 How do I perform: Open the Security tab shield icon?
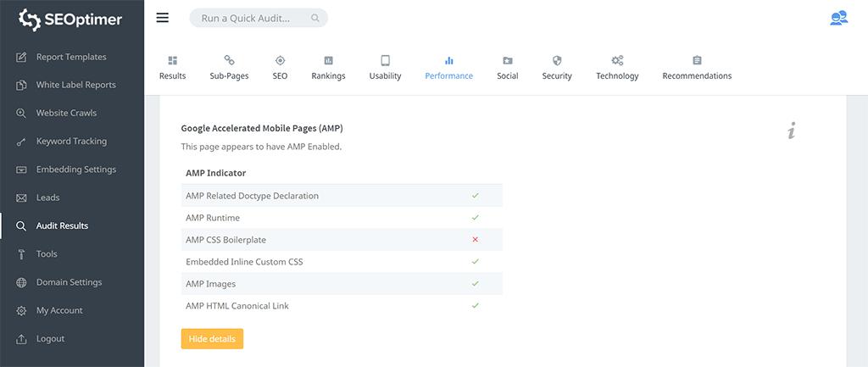(557, 61)
